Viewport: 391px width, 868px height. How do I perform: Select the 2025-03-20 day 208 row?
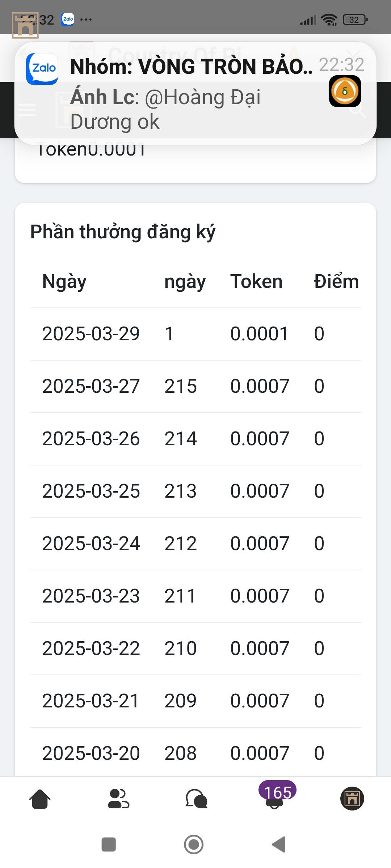pyautogui.click(x=195, y=753)
